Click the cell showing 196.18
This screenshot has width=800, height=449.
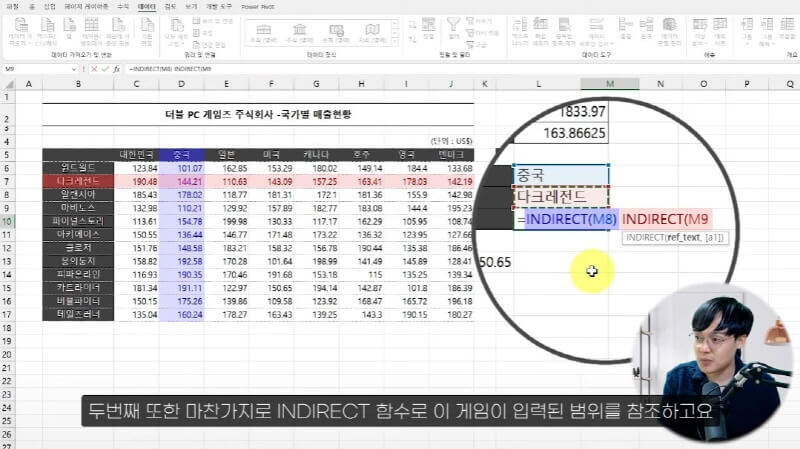[x=452, y=302]
